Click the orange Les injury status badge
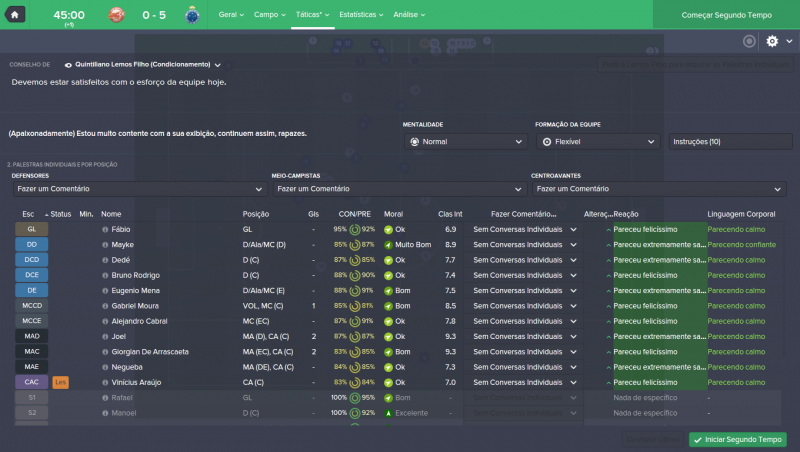Viewport: 800px width, 452px height. pyautogui.click(x=61, y=382)
